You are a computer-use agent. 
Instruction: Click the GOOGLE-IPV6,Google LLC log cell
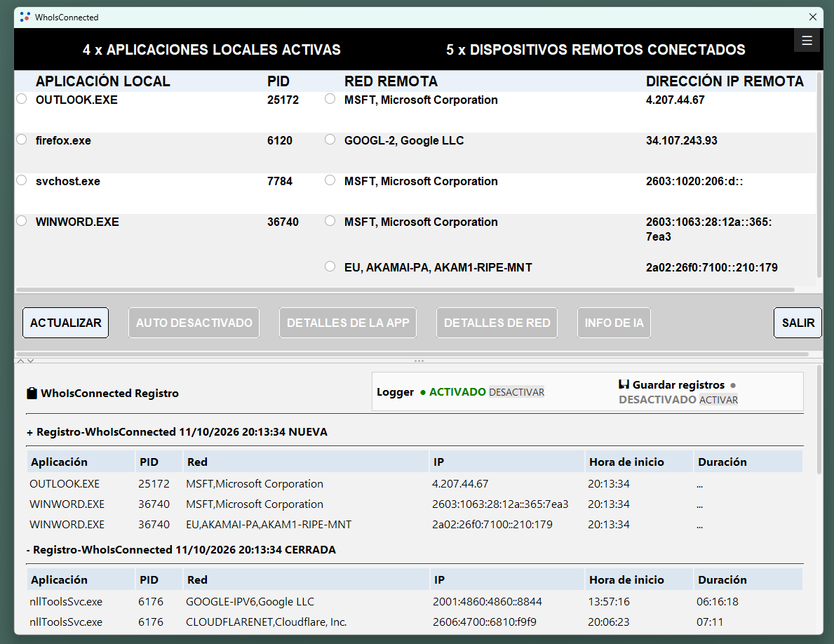coord(250,601)
